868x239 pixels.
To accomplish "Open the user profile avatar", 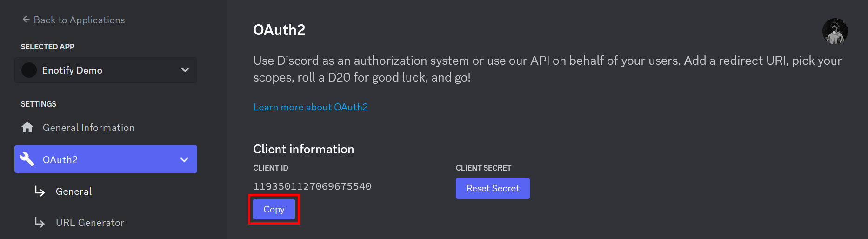I will pos(835,31).
